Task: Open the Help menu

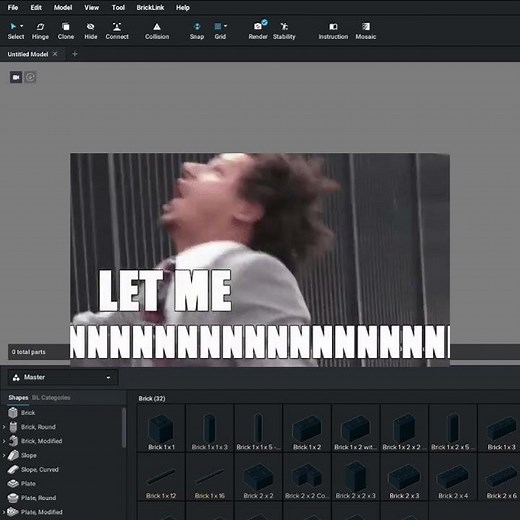Action: (x=183, y=7)
